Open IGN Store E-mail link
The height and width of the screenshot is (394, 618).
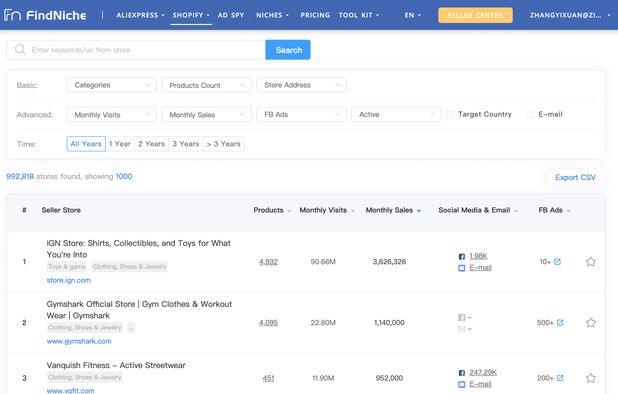tap(480, 268)
